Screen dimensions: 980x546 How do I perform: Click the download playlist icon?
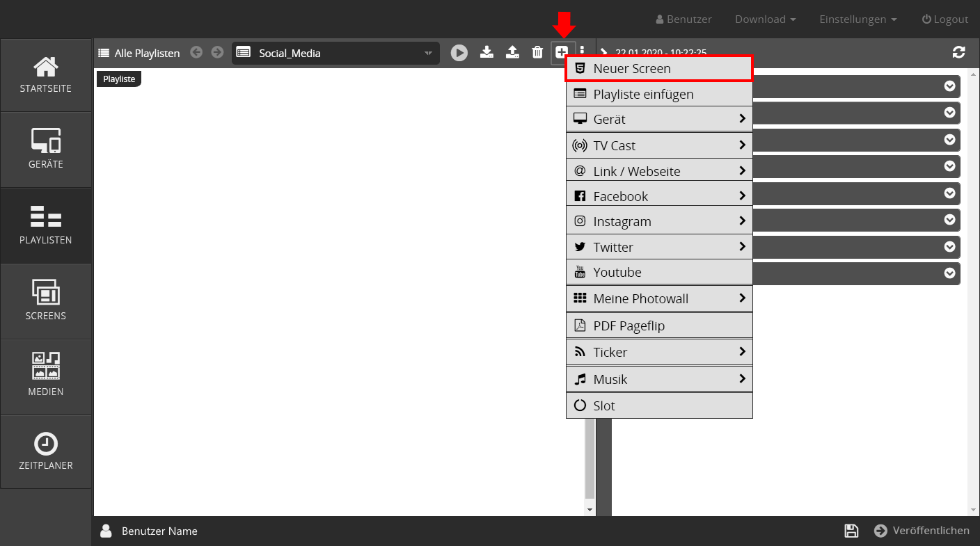487,52
